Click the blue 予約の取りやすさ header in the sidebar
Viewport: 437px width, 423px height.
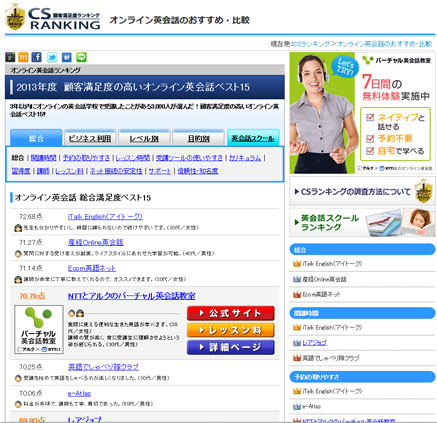(x=362, y=377)
